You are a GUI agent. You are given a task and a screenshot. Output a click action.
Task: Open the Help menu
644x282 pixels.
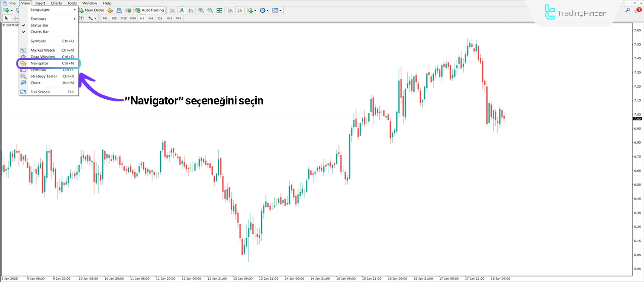pyautogui.click(x=107, y=3)
